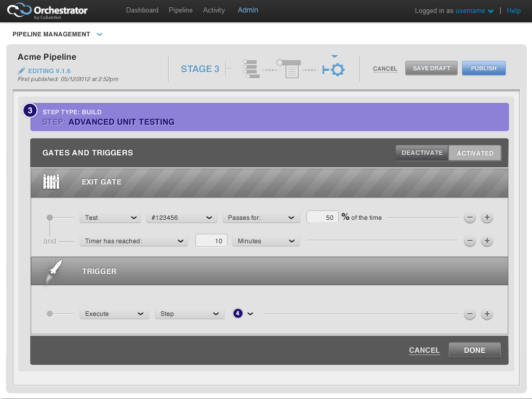Open the Minutes unit dropdown
This screenshot has height=399, width=532.
[x=266, y=241]
